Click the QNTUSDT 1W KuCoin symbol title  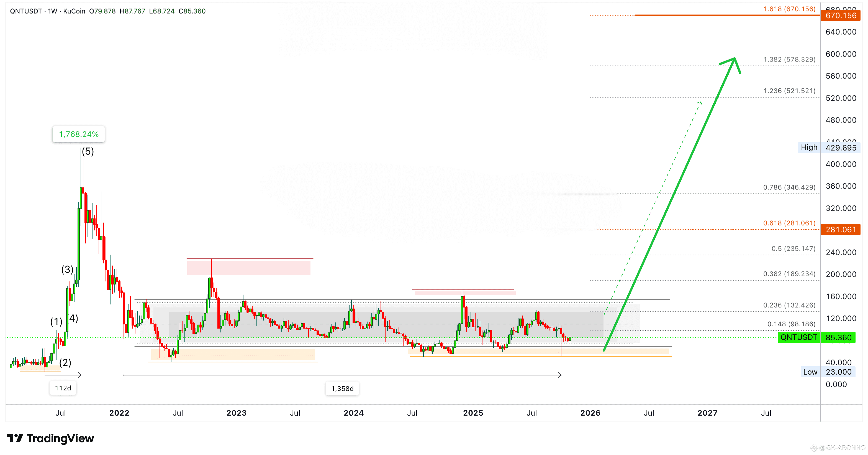48,11
